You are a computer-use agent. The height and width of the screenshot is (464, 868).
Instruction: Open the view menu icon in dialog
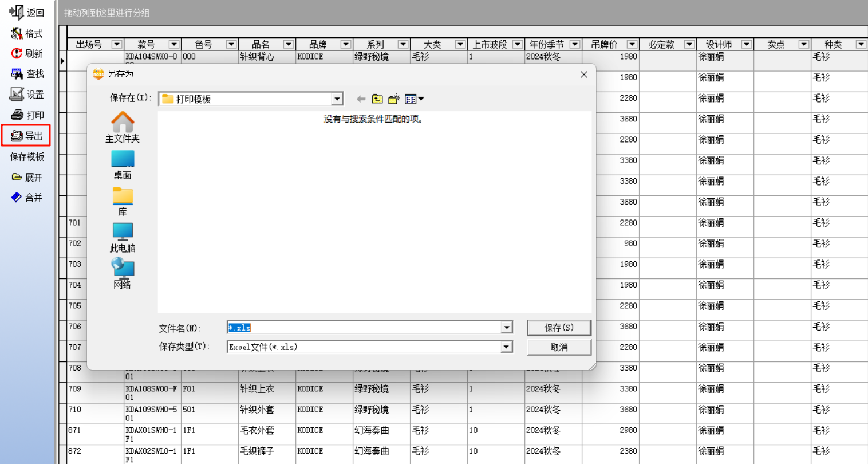[414, 99]
